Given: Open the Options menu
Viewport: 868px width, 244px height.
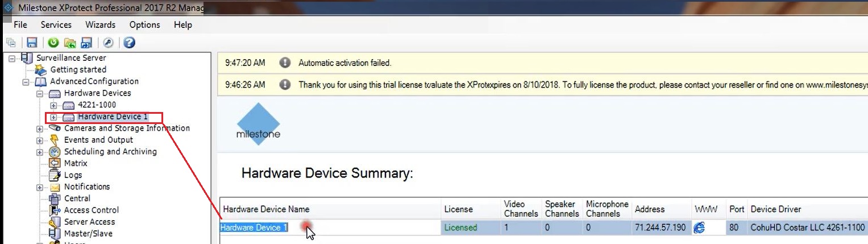Looking at the screenshot, I should pos(144,25).
